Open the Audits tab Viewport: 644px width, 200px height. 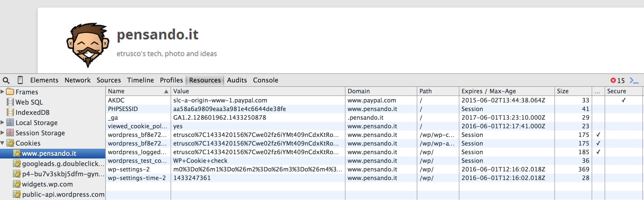[237, 80]
